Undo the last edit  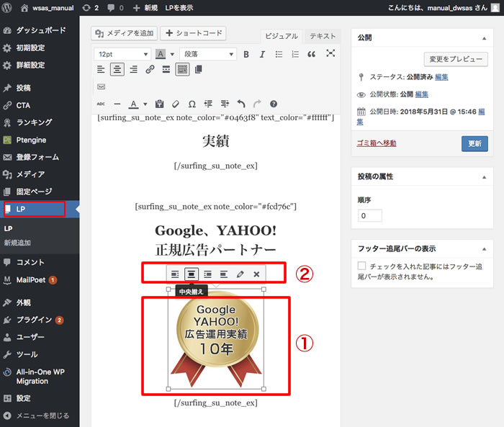pos(241,104)
